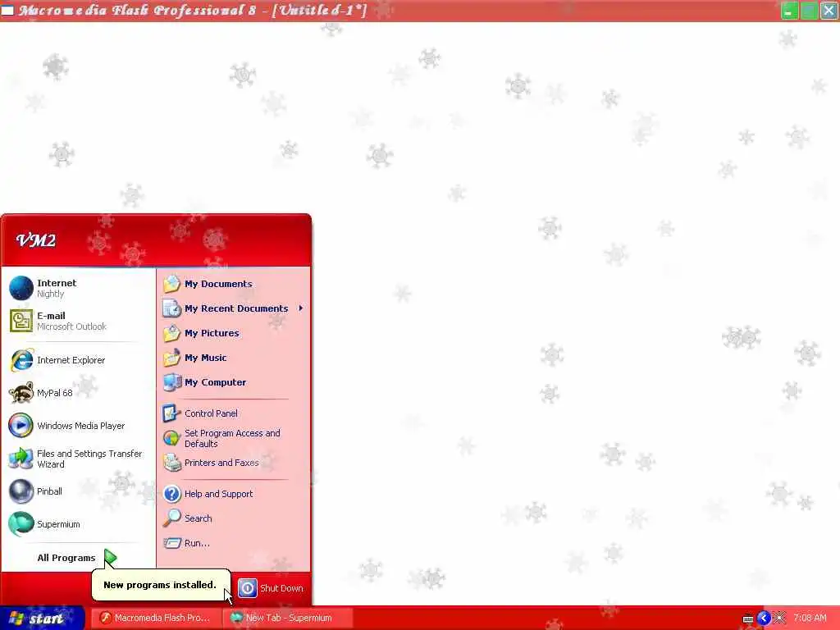This screenshot has height=630, width=840.
Task: Open My Documents folder
Action: pos(234,284)
